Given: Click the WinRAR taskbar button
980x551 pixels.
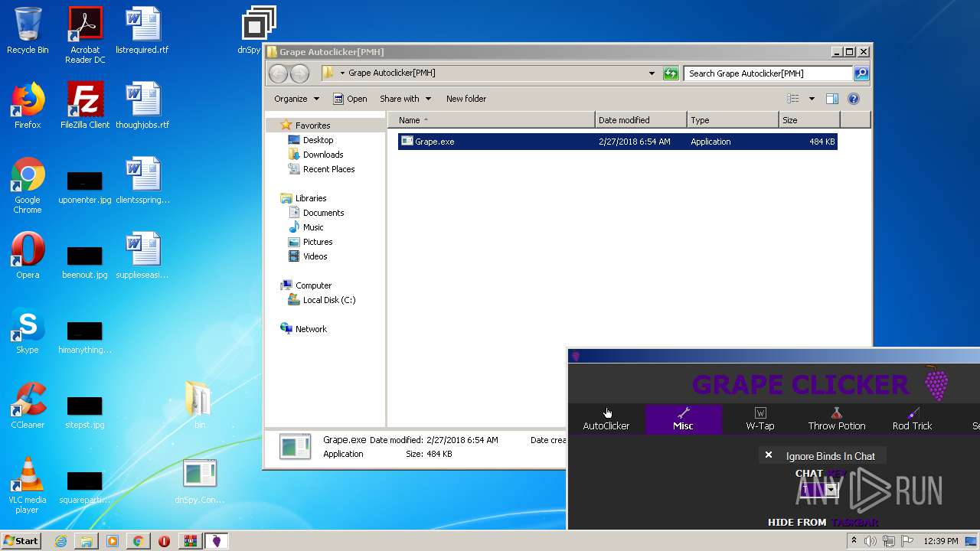Looking at the screenshot, I should click(x=190, y=541).
